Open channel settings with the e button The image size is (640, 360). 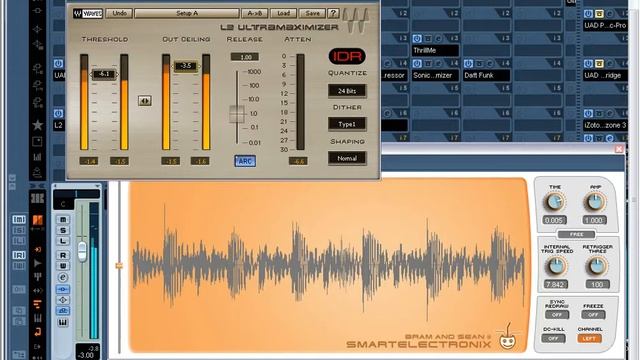[62, 278]
